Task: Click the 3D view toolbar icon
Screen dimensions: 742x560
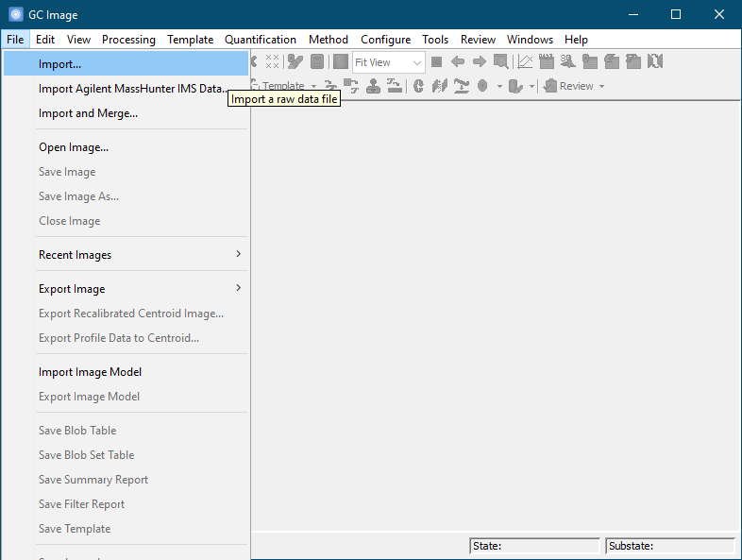Action: click(x=568, y=61)
